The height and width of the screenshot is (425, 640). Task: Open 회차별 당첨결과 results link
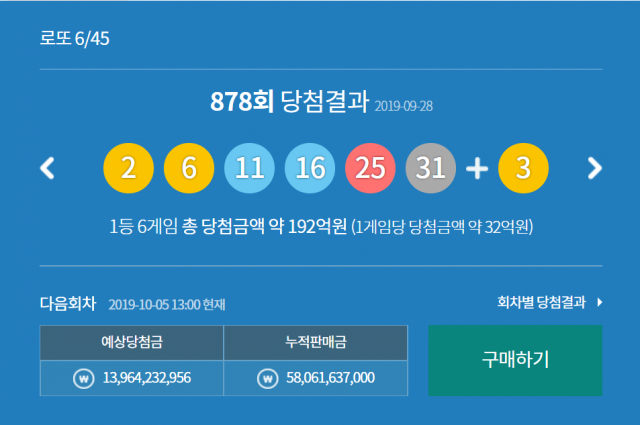(541, 302)
